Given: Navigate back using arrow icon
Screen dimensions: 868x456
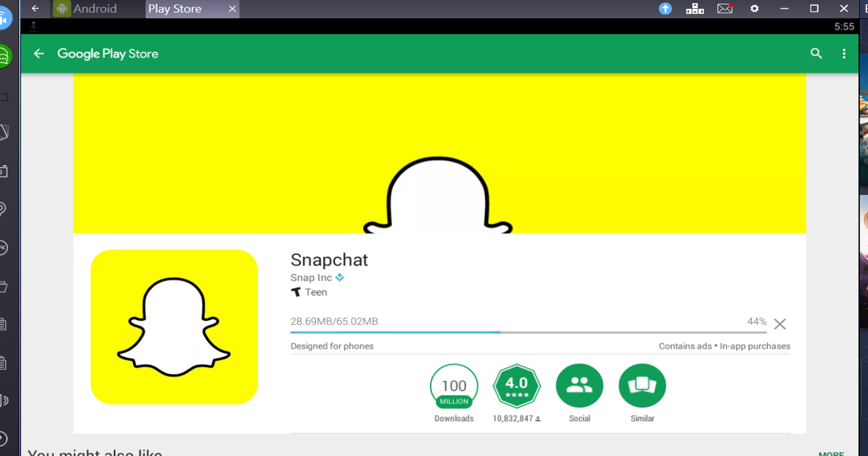Looking at the screenshot, I should (39, 53).
